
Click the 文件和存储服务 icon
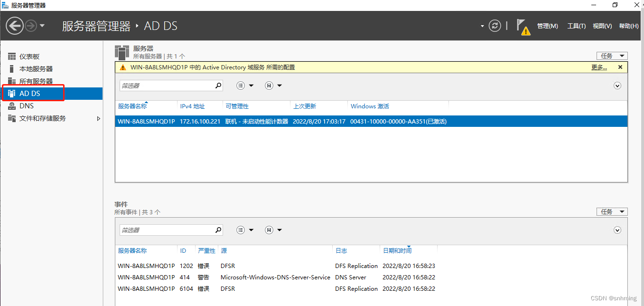(x=12, y=118)
